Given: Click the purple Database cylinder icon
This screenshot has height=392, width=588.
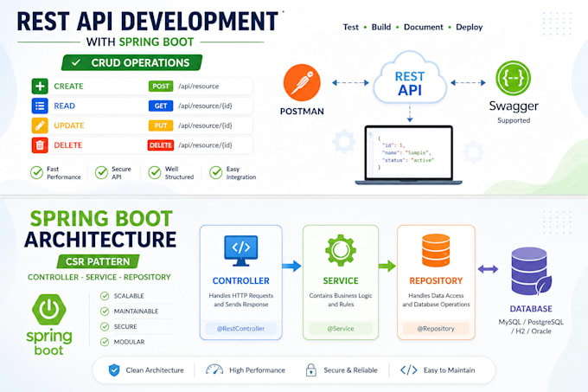Looking at the screenshot, I should pos(531,272).
